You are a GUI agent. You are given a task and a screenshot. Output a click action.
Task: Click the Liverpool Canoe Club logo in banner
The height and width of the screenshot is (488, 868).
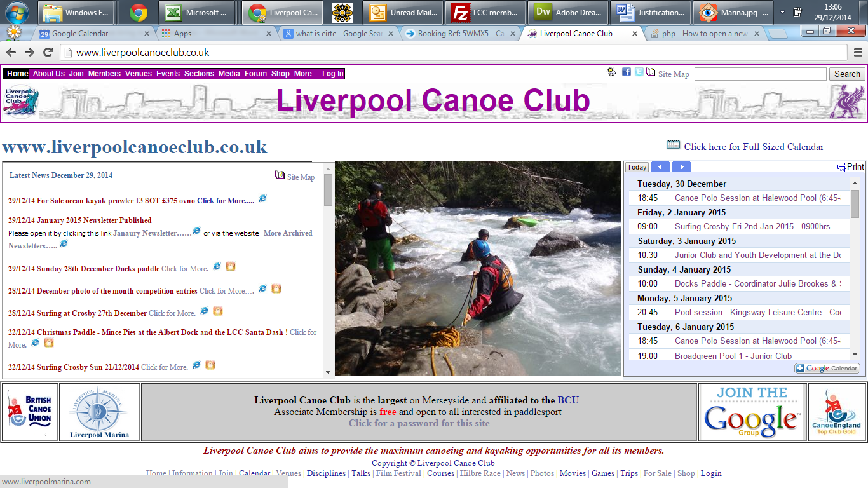[21, 102]
